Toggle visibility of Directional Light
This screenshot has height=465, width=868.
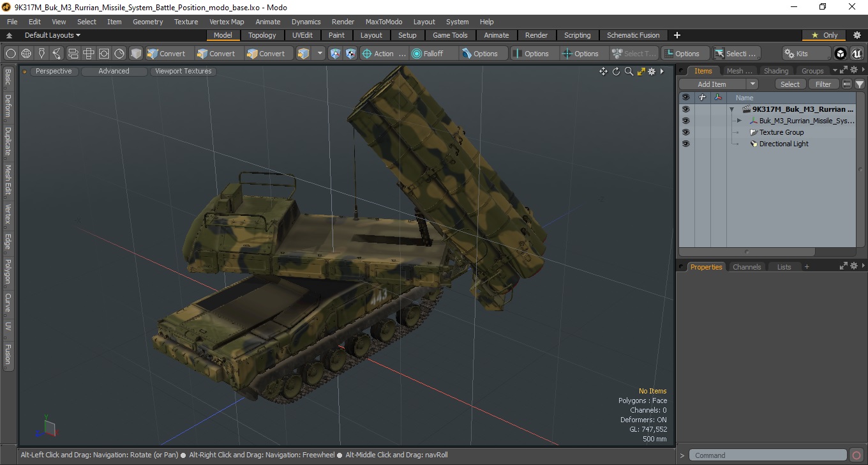685,144
